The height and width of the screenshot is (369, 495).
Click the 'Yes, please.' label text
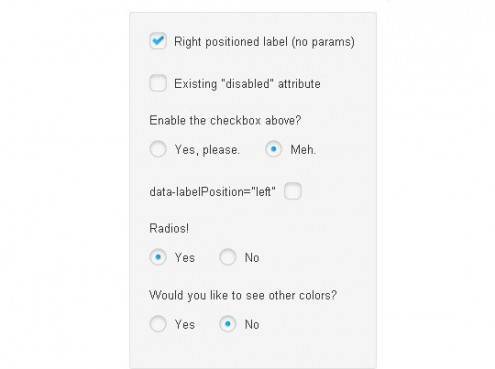(x=207, y=150)
